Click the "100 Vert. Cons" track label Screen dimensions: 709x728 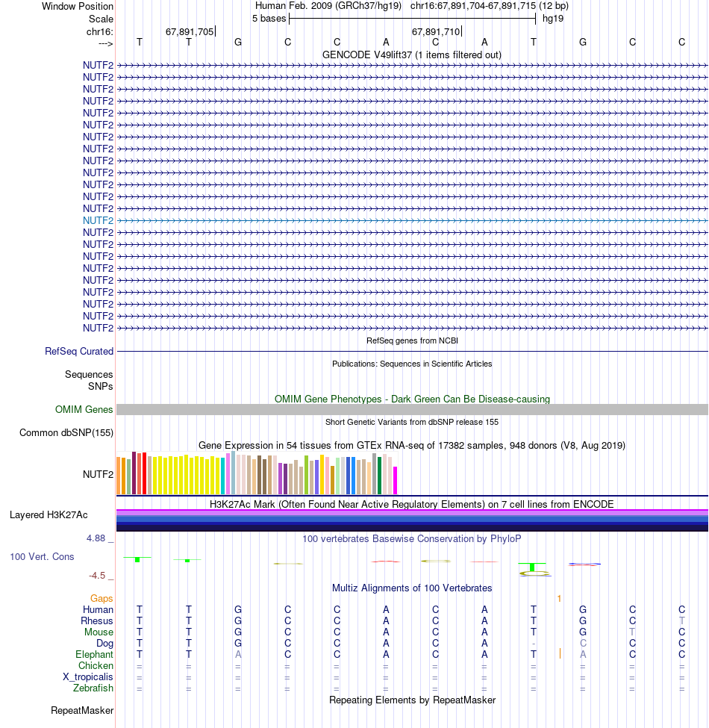click(x=43, y=557)
